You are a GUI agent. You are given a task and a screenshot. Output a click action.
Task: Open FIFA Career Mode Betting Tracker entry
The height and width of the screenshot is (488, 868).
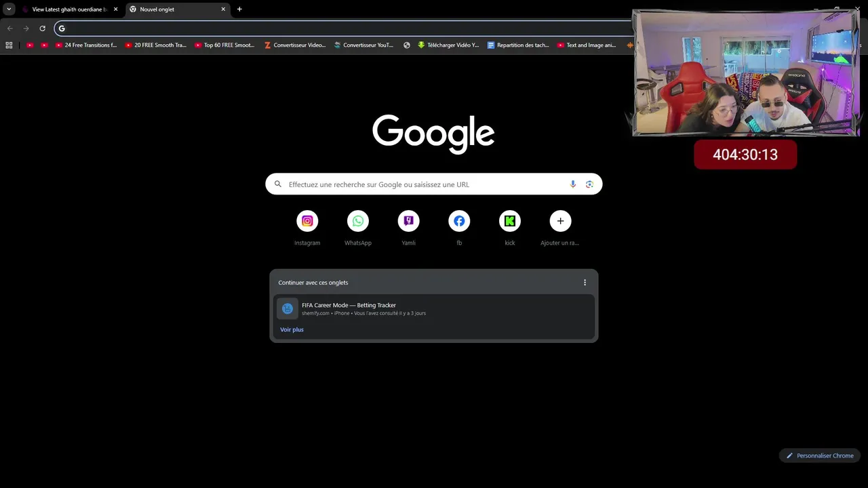(434, 309)
